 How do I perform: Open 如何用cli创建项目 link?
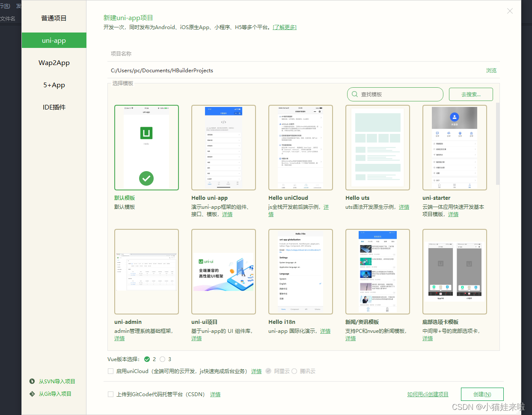[x=428, y=394]
